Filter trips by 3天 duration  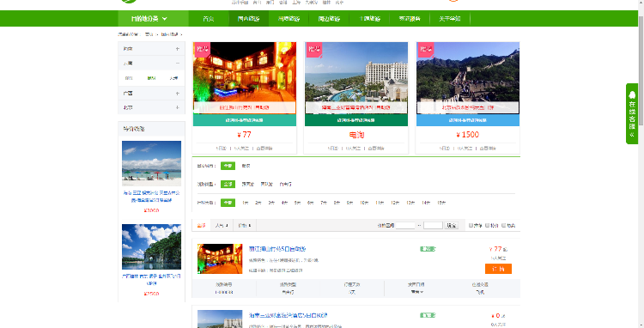tap(271, 203)
